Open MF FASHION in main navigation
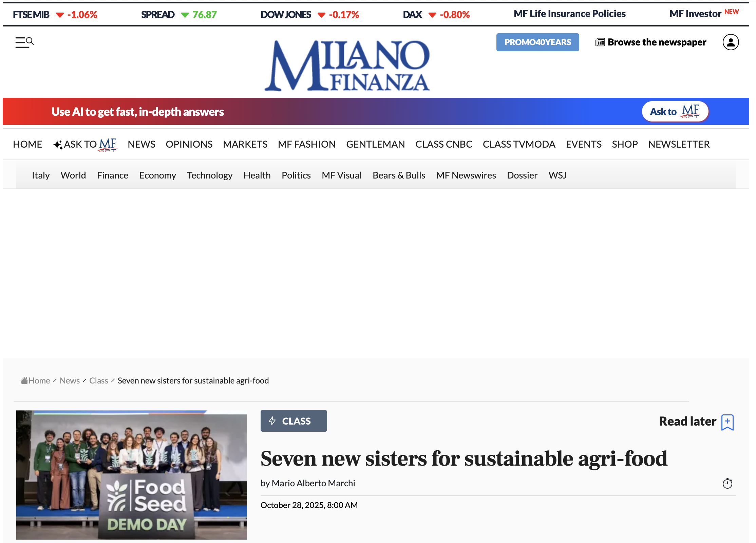Screen dimensions: 756x543 tap(307, 144)
